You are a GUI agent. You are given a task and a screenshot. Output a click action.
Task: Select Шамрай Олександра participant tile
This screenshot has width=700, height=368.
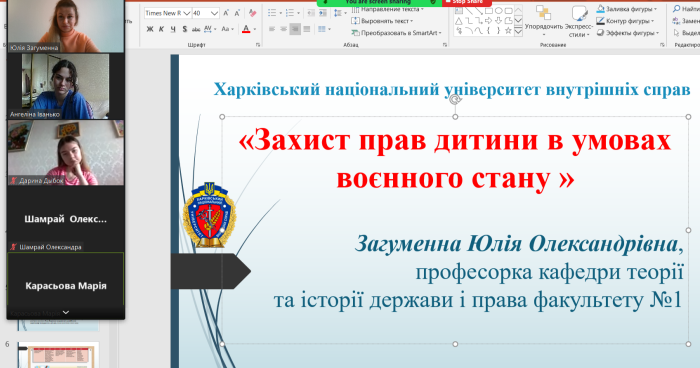[66, 219]
